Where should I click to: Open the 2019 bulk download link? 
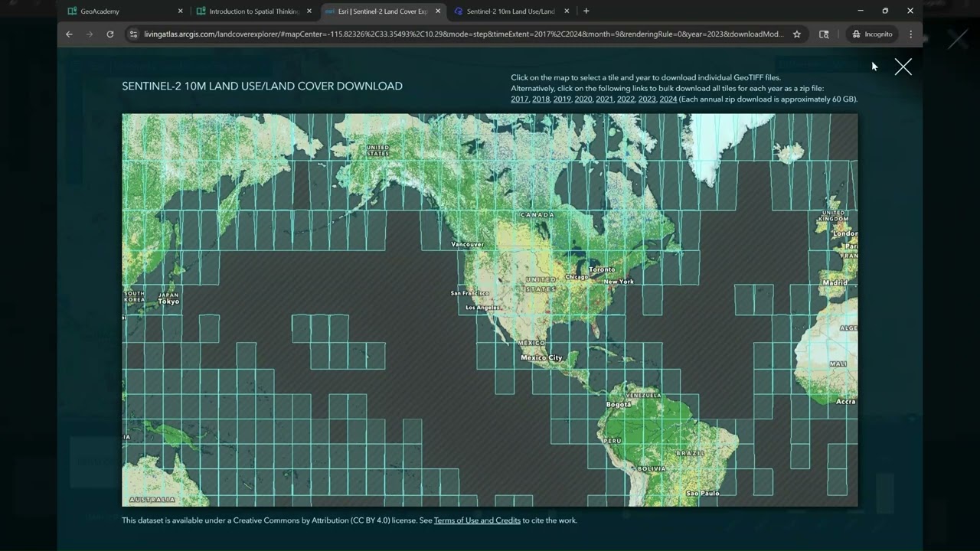(x=562, y=99)
